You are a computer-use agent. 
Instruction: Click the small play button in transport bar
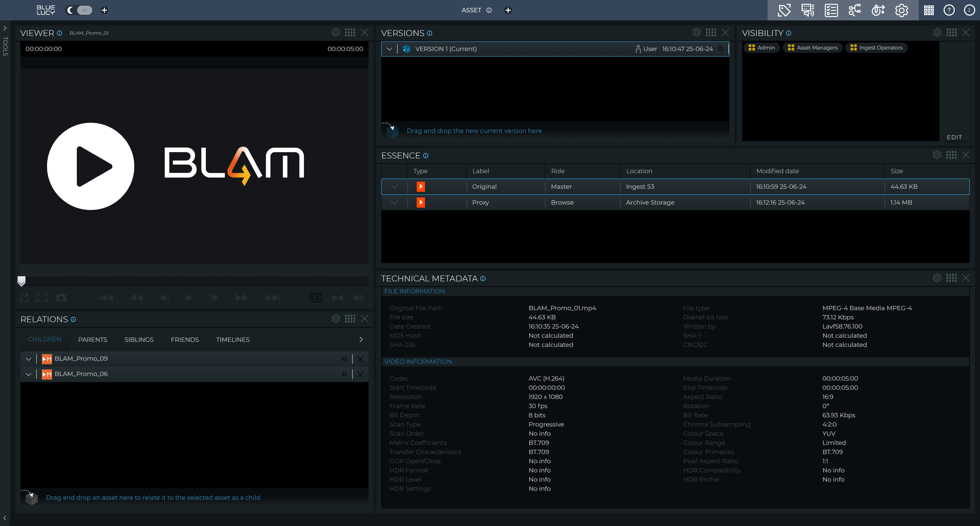click(x=189, y=298)
